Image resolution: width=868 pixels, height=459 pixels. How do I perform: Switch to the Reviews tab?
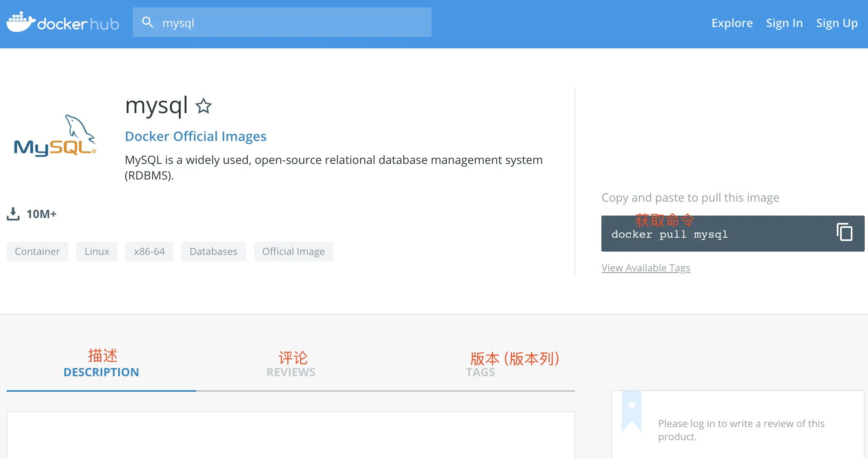coord(291,372)
